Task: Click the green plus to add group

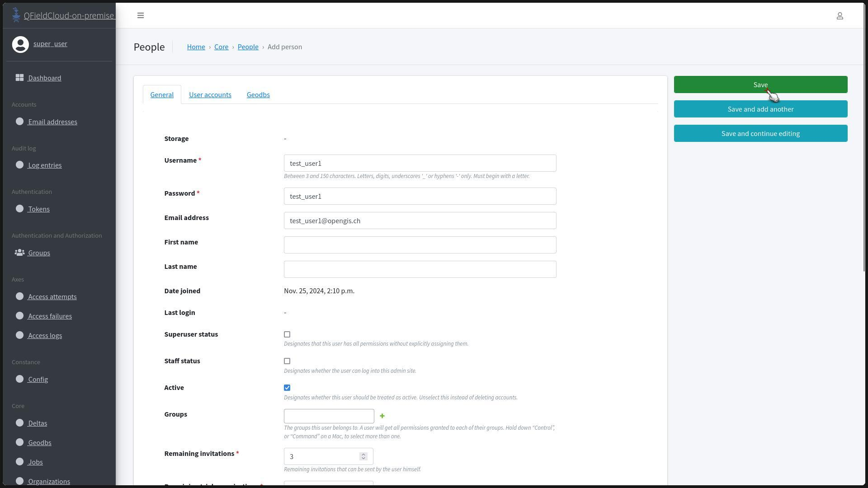Action: click(x=382, y=416)
